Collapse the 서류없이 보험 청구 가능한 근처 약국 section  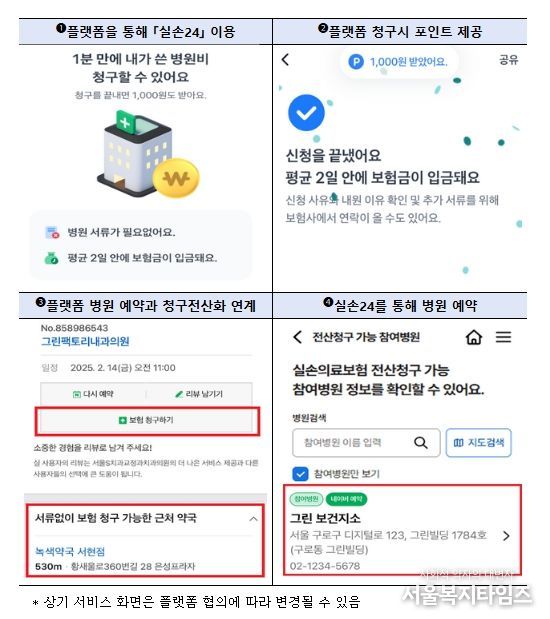click(x=253, y=519)
